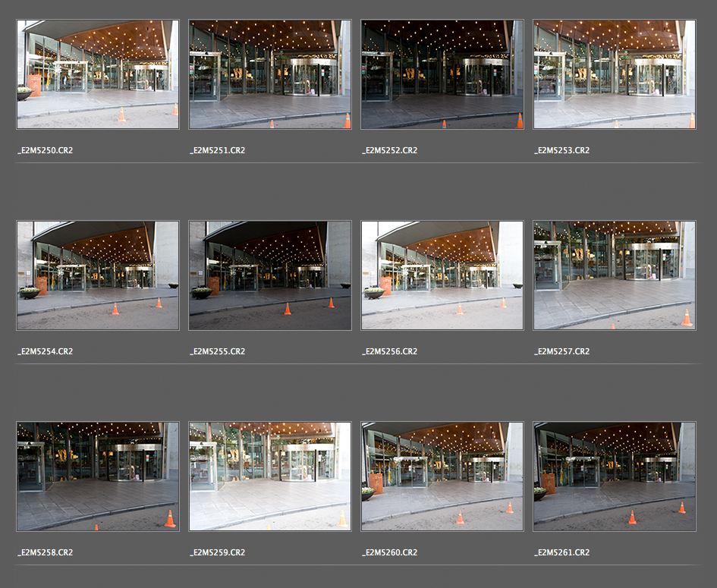Viewport: 717px width, 588px height.
Task: Select thumbnail image _E2M5250.CR2
Action: [98, 74]
